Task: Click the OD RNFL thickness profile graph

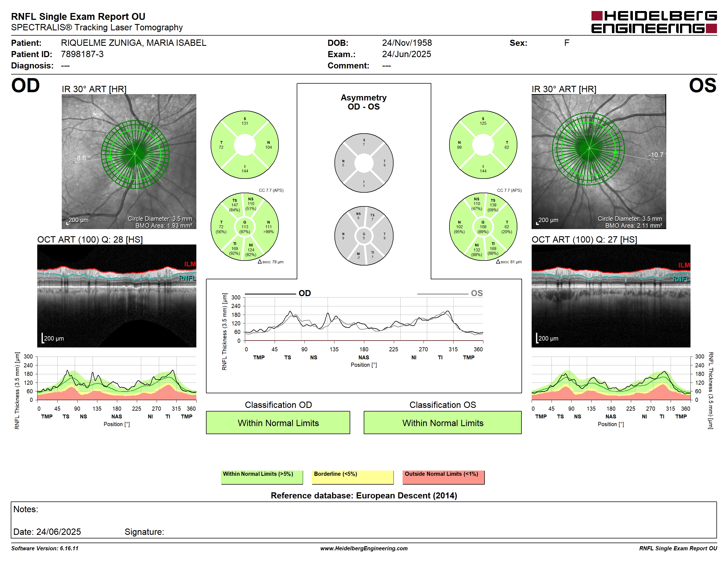Action: pos(117,378)
